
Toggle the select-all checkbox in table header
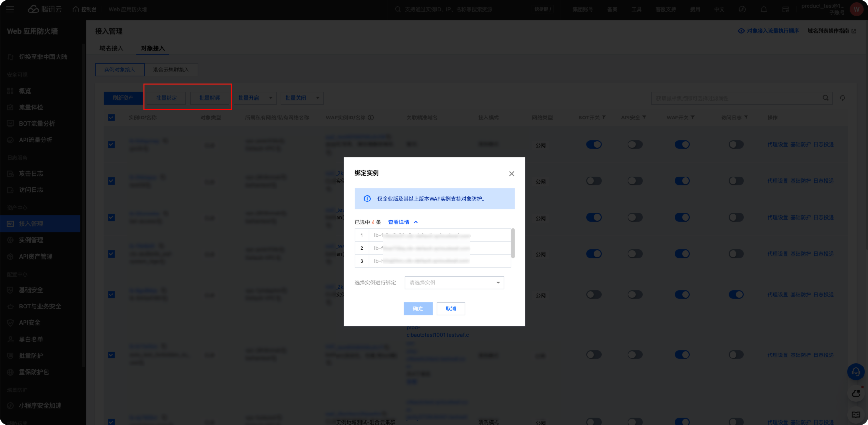111,118
